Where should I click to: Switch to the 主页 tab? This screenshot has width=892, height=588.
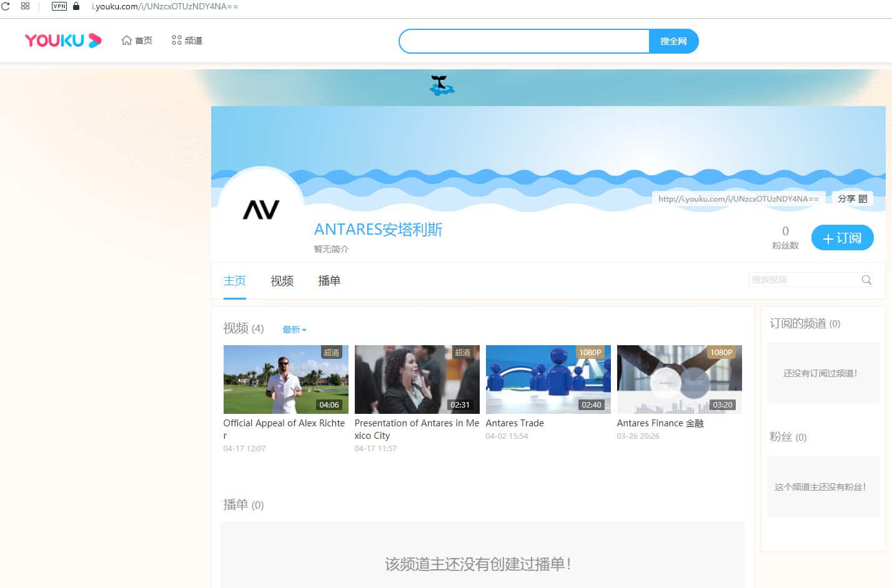tap(235, 281)
